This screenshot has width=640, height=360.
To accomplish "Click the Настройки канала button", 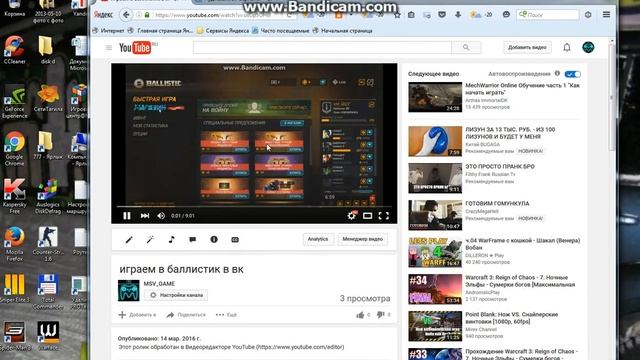I will [176, 295].
